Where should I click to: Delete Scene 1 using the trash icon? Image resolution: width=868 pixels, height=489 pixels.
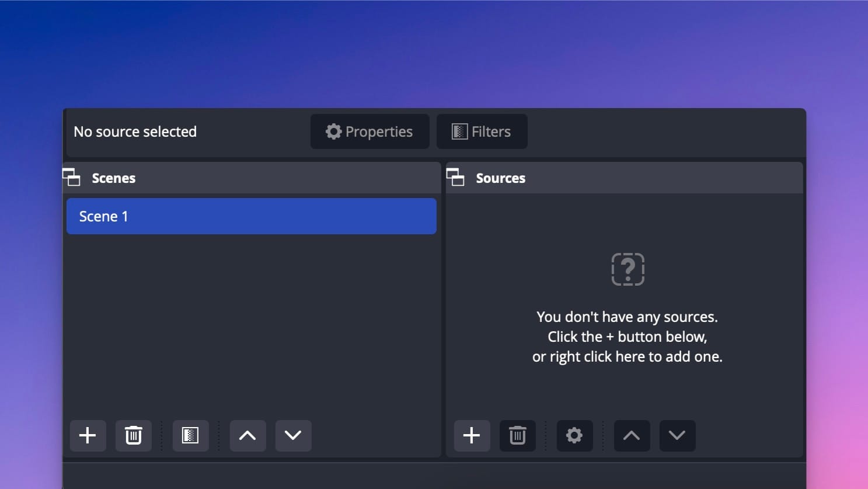coord(133,435)
